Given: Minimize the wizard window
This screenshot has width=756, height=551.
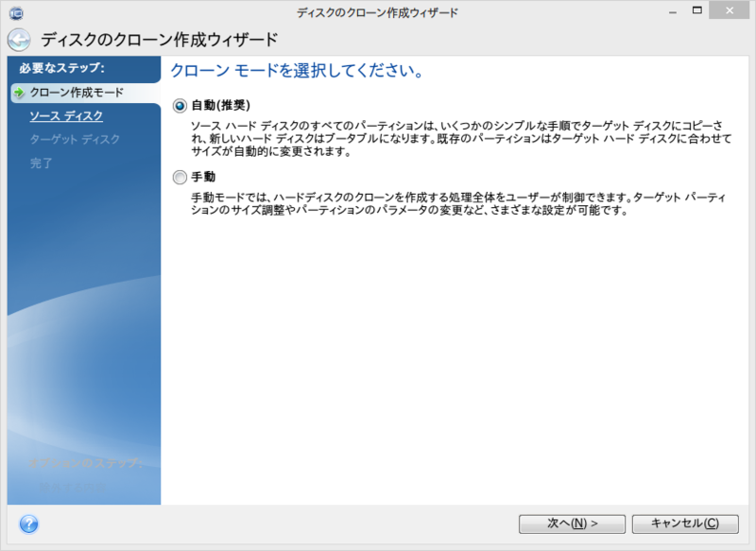Looking at the screenshot, I should pyautogui.click(x=673, y=11).
